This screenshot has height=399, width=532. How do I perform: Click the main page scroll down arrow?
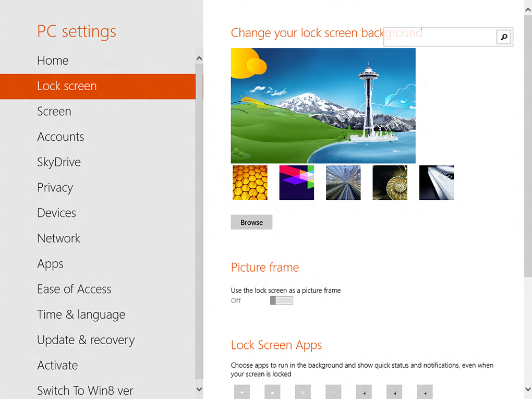(527, 389)
